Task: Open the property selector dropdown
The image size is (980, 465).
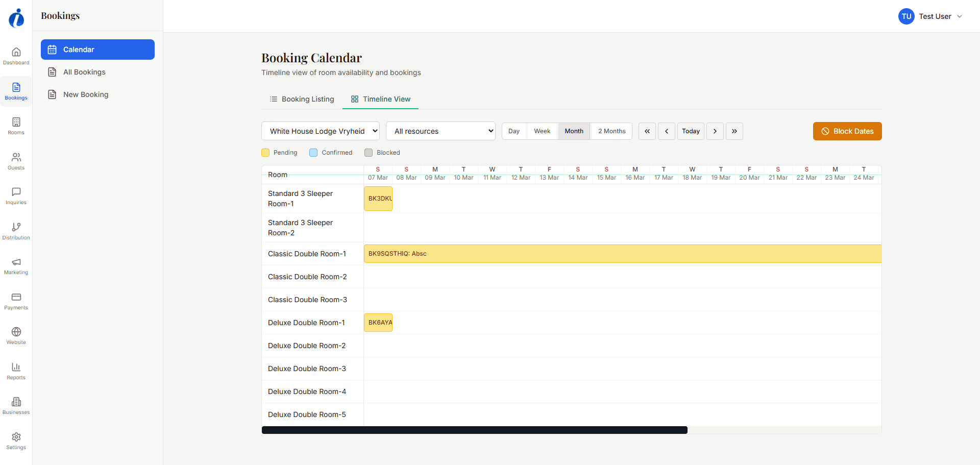Action: point(320,131)
